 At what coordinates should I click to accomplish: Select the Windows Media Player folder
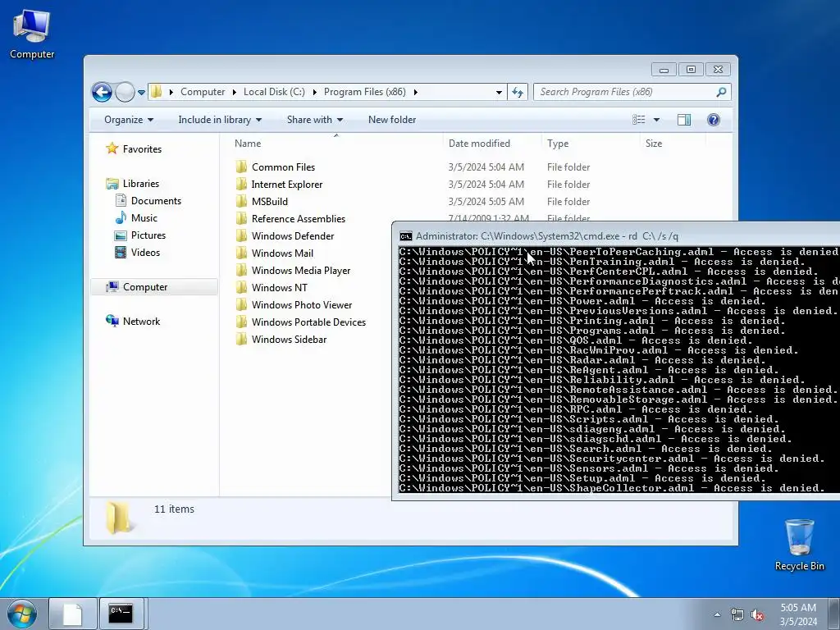click(x=301, y=271)
